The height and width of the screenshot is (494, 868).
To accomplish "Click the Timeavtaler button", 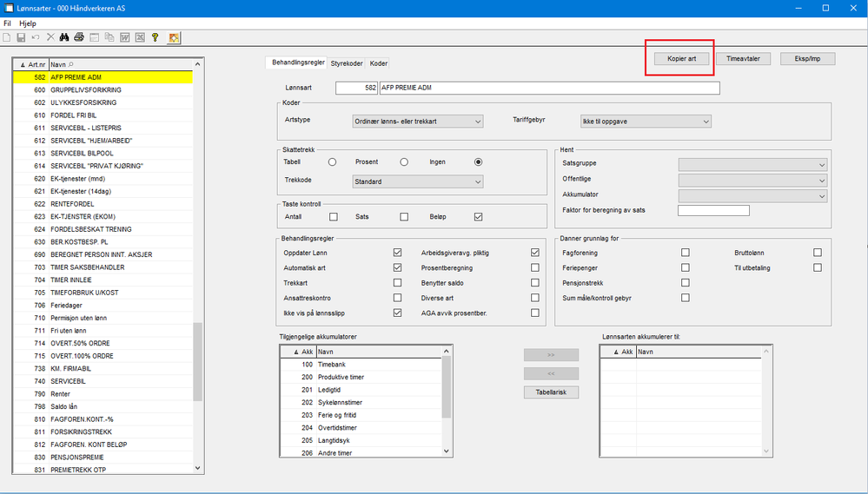I will [x=743, y=59].
